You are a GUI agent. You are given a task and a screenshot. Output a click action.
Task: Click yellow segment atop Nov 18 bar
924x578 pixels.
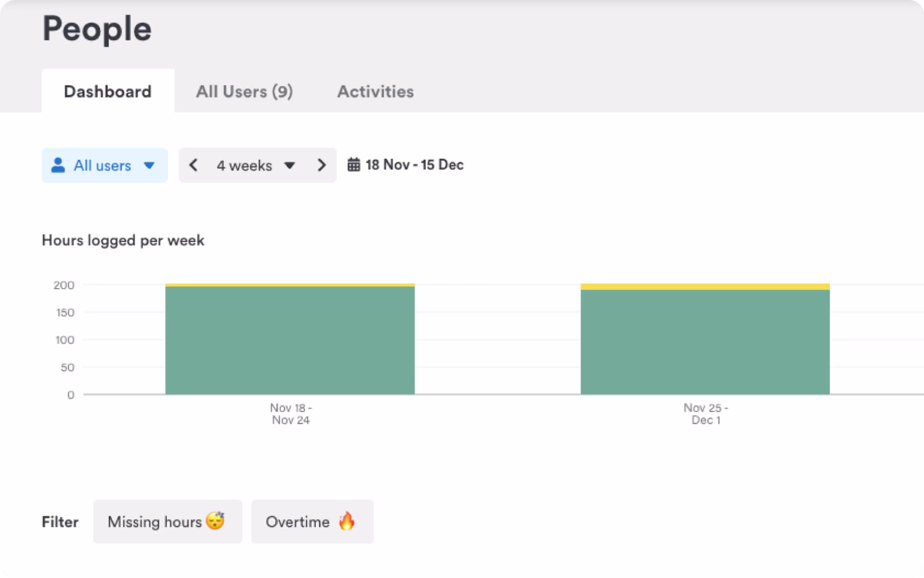pyautogui.click(x=290, y=285)
